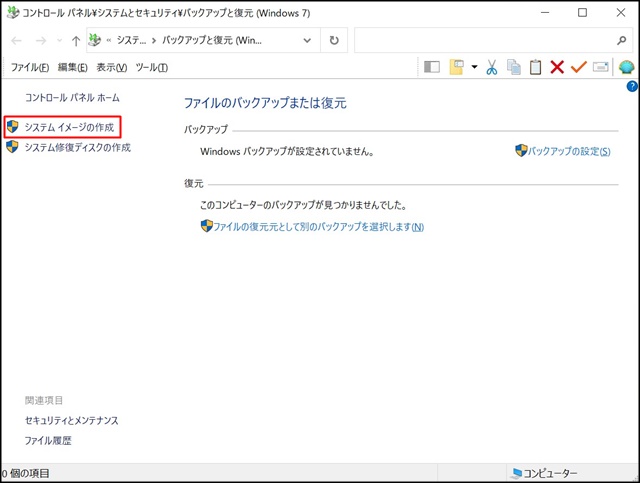Click the blue help question mark icon
The image size is (640, 483).
(632, 86)
